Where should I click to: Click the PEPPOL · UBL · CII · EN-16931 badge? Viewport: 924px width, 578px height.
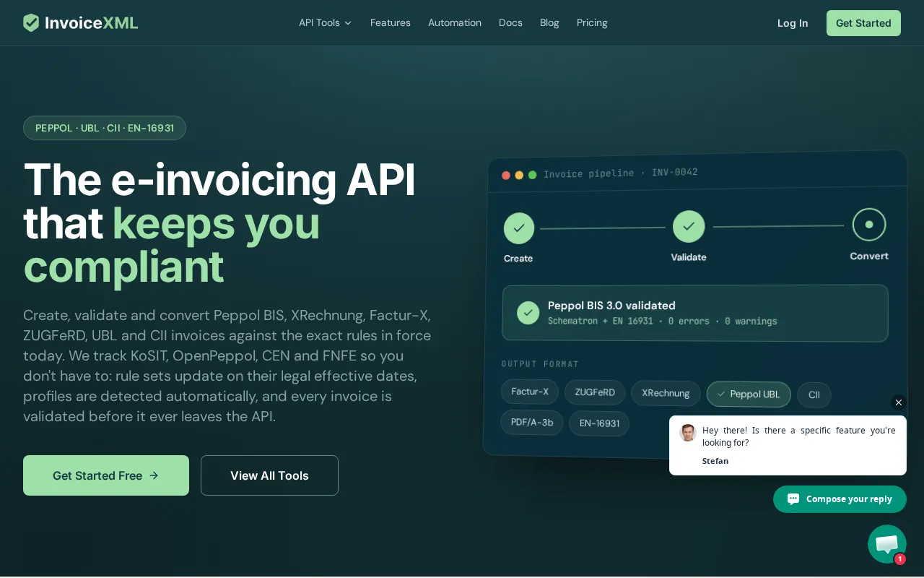[105, 128]
